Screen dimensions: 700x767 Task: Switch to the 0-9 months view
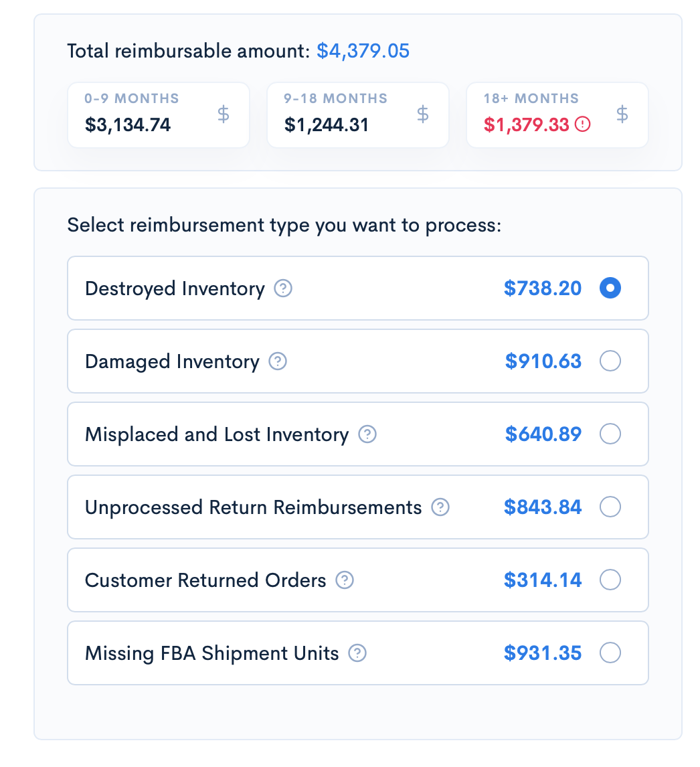tap(158, 114)
